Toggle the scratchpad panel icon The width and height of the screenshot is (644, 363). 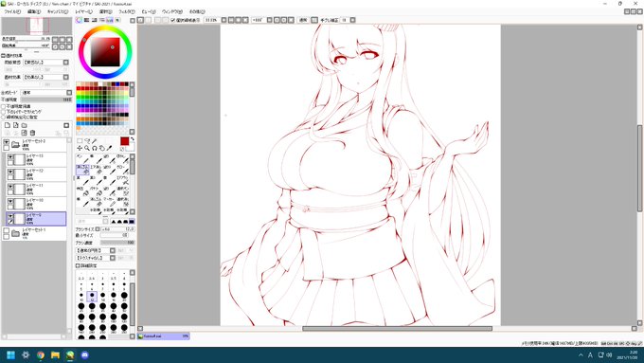(117, 20)
